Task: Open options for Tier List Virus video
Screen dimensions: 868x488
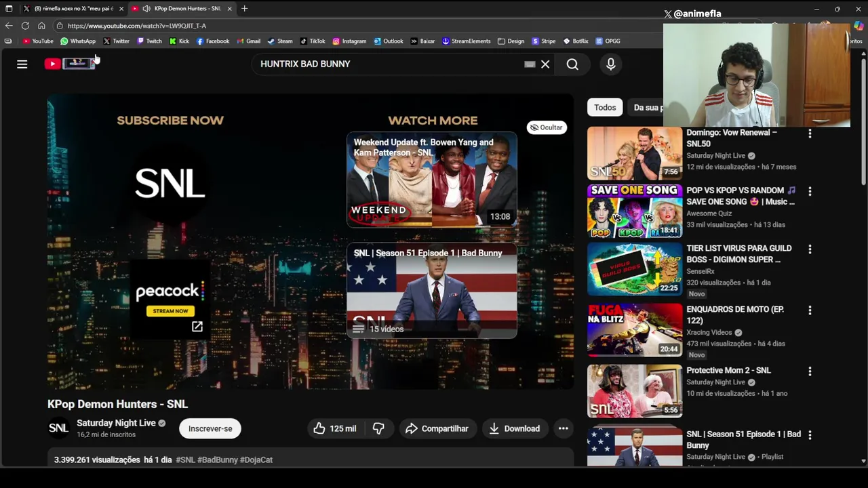Action: [810, 249]
